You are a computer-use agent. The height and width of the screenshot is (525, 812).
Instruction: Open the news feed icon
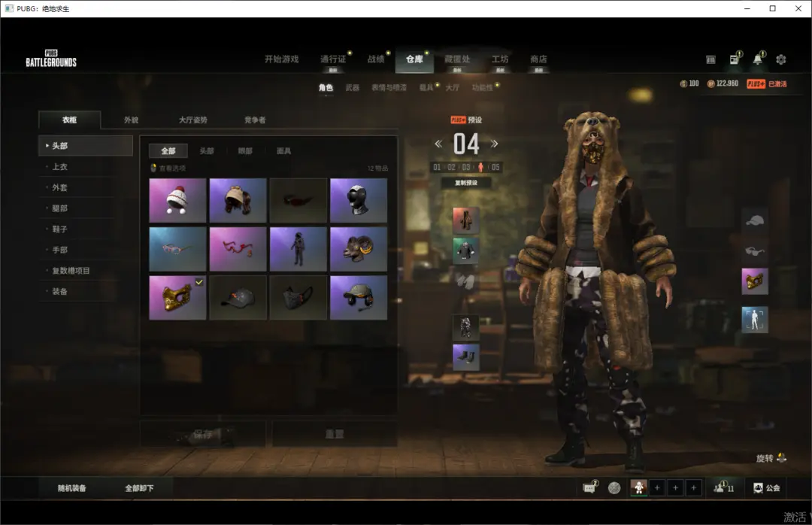click(735, 59)
